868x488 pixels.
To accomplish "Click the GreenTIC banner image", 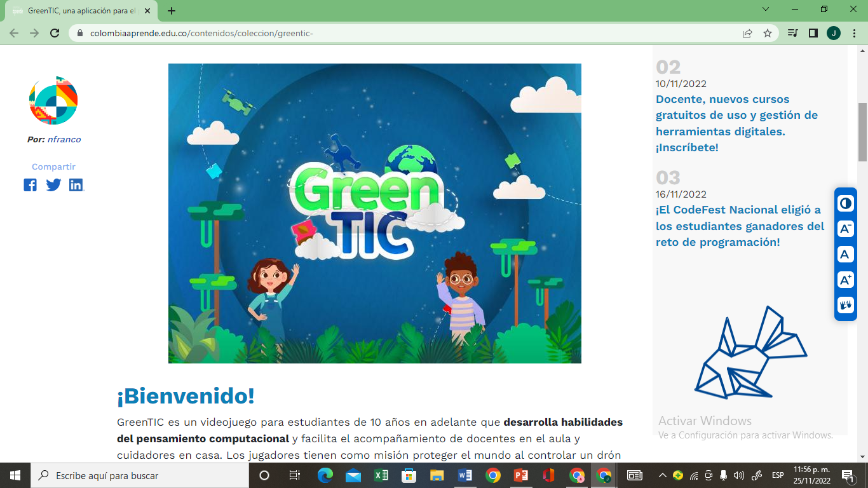I will pyautogui.click(x=375, y=213).
